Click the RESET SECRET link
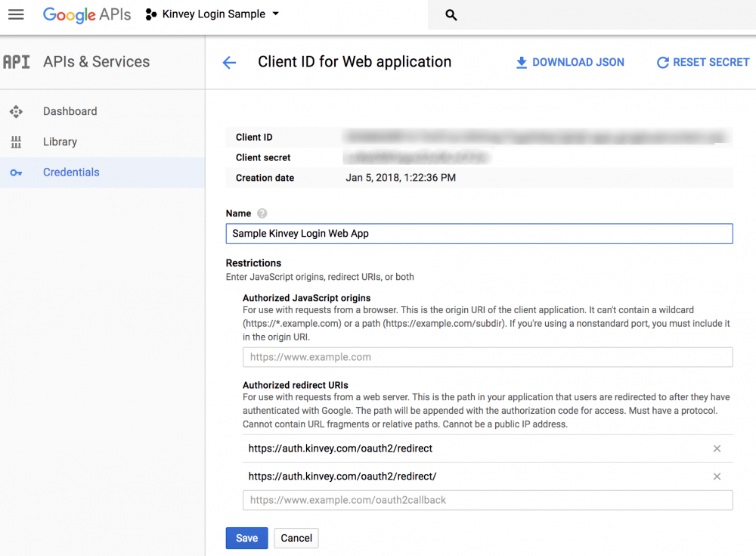This screenshot has height=556, width=756. point(711,62)
